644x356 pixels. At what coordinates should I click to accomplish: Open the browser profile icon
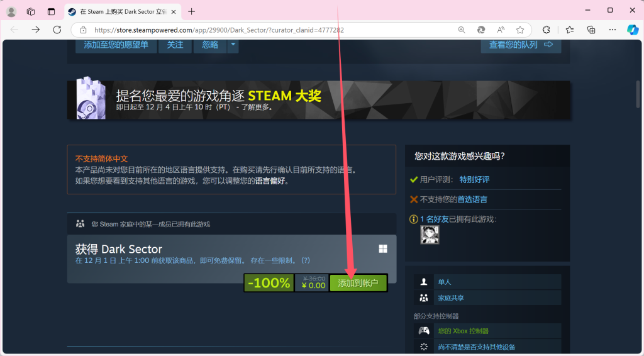pyautogui.click(x=11, y=11)
